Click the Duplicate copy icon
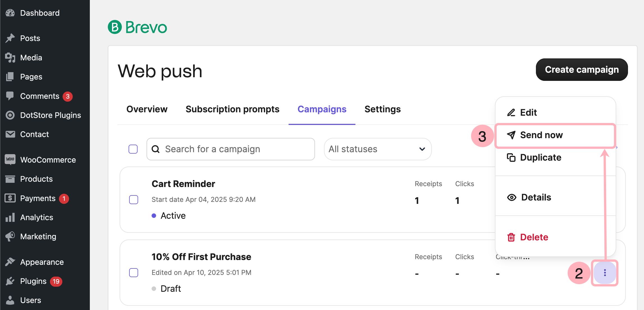 [x=511, y=158]
